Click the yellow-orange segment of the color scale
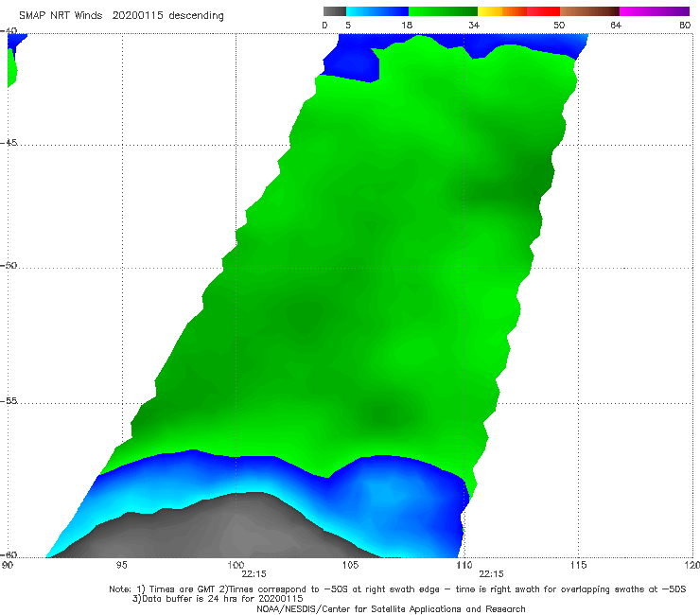The image size is (700, 615). pos(502,11)
